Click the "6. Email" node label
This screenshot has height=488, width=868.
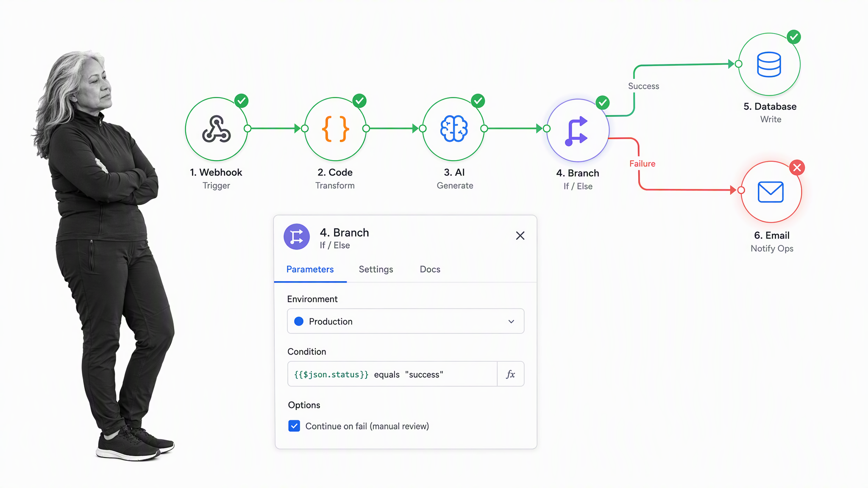click(x=772, y=236)
